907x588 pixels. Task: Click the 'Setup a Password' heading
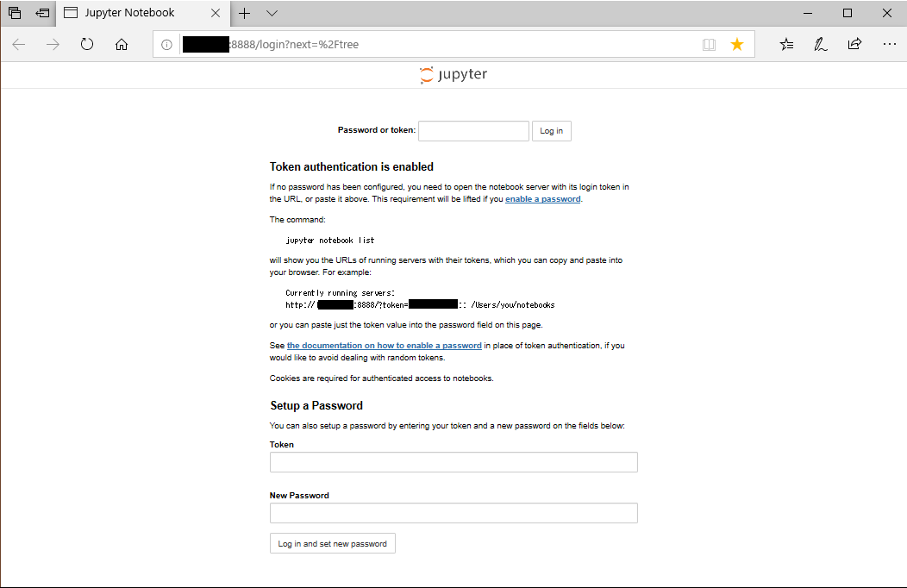316,406
